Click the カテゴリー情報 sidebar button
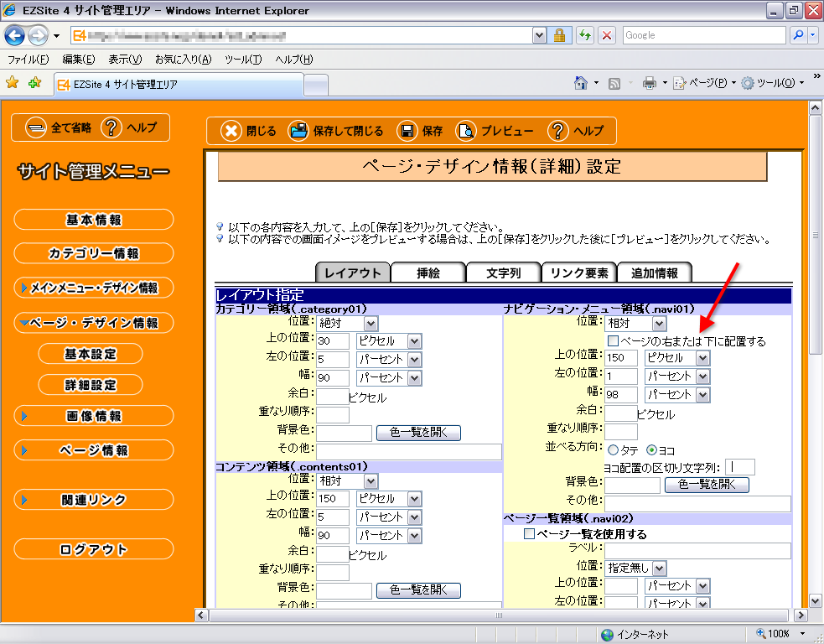The height and width of the screenshot is (644, 824). (x=94, y=253)
